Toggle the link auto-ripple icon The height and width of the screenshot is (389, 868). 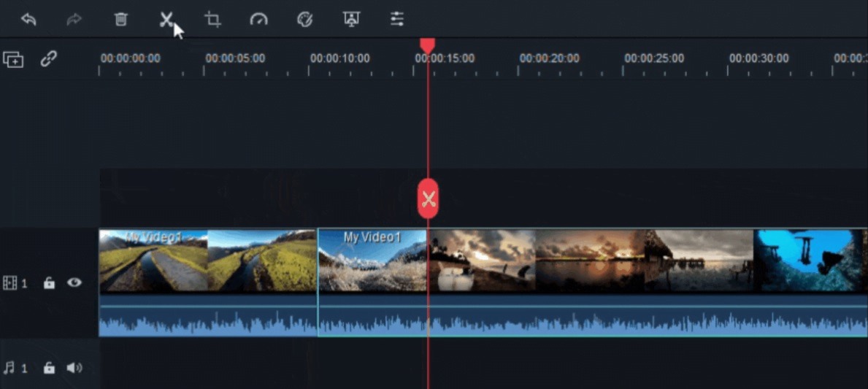coord(49,59)
